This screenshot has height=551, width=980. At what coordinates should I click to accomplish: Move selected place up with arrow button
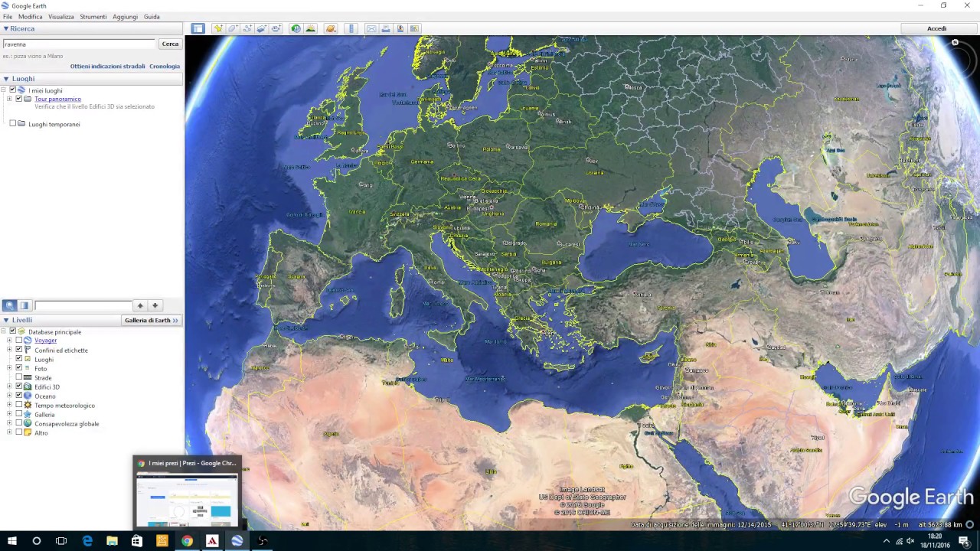click(140, 305)
